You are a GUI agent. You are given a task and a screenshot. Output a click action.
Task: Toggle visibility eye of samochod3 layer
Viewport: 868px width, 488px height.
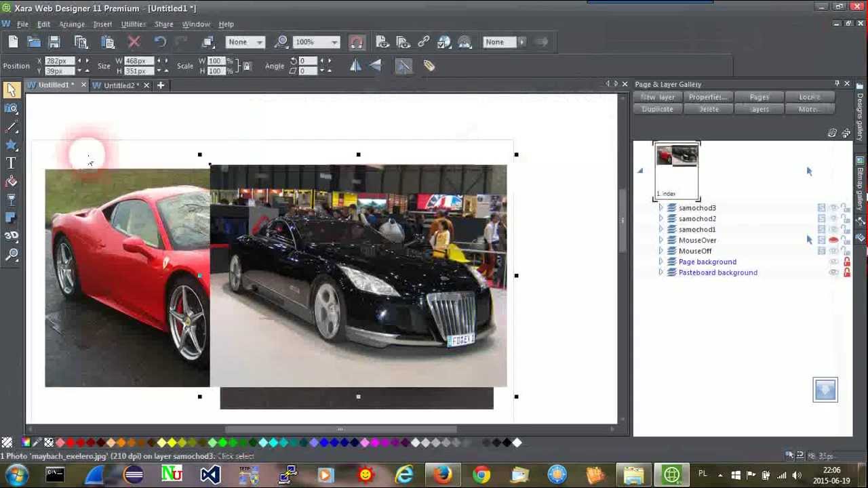tap(833, 208)
